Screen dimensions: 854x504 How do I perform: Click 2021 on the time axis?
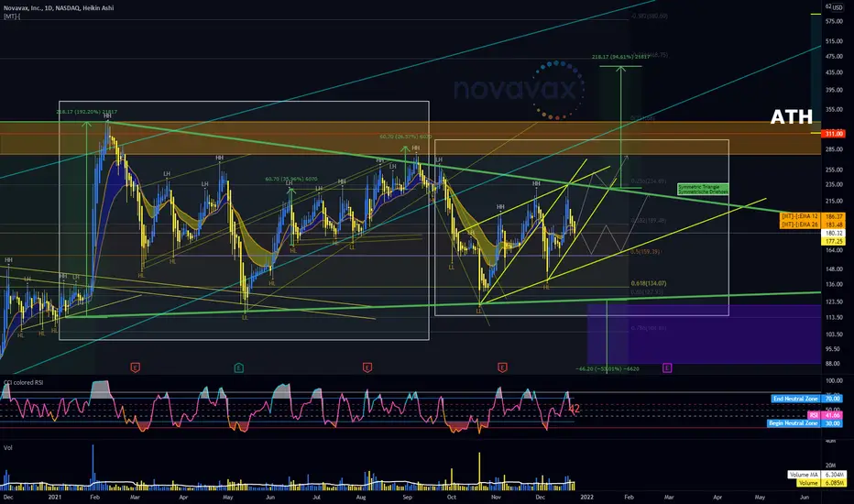point(54,497)
